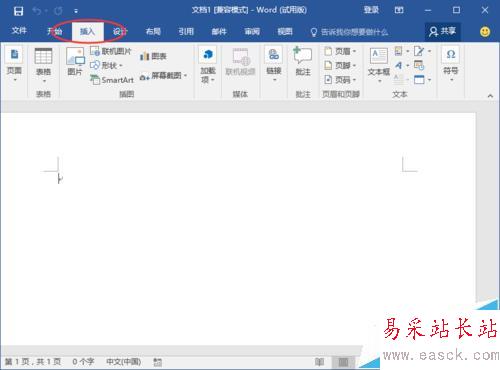Click the Tell Me search box with lightbulb
Screen dimensions: 500x370
(x=349, y=32)
